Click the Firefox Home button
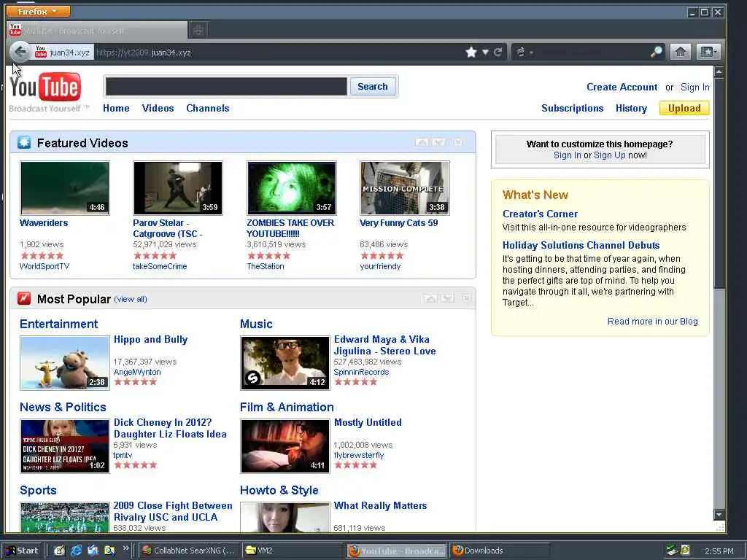 coord(681,52)
